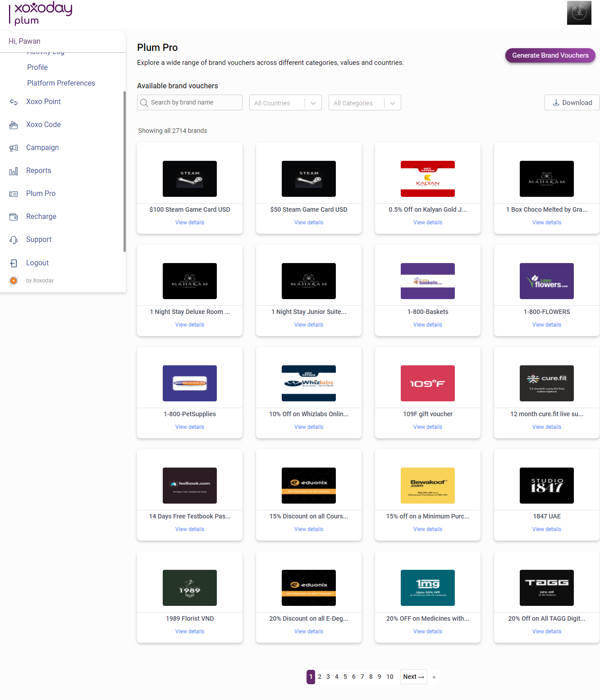
Task: Go to page 10
Action: coord(390,677)
